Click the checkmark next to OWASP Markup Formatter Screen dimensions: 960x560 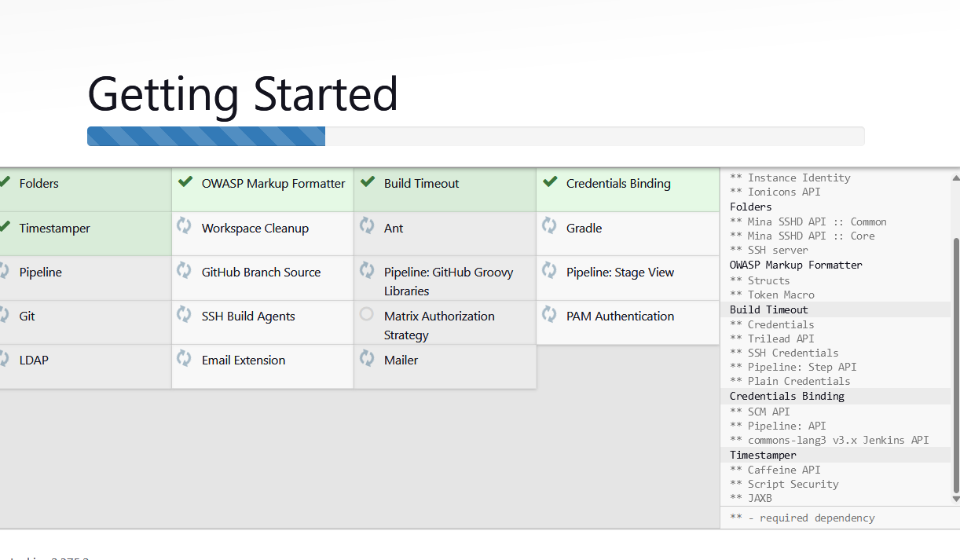pyautogui.click(x=184, y=182)
